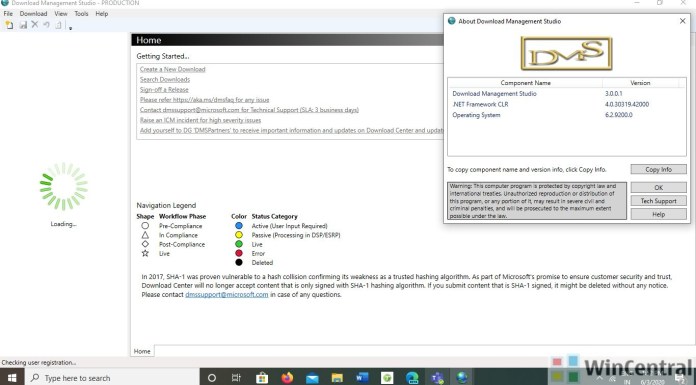Click the blue Active status color dot
This screenshot has height=385, width=696.
click(239, 226)
